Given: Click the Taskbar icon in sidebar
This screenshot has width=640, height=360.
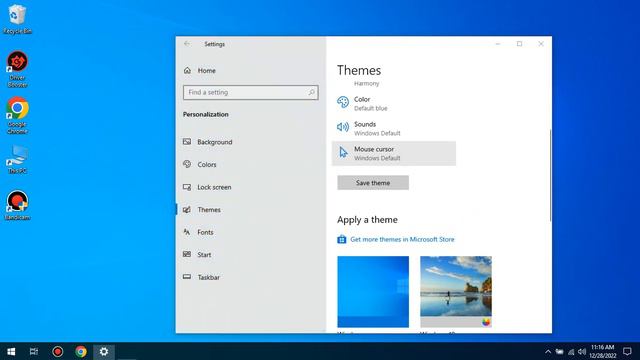Looking at the screenshot, I should point(187,277).
